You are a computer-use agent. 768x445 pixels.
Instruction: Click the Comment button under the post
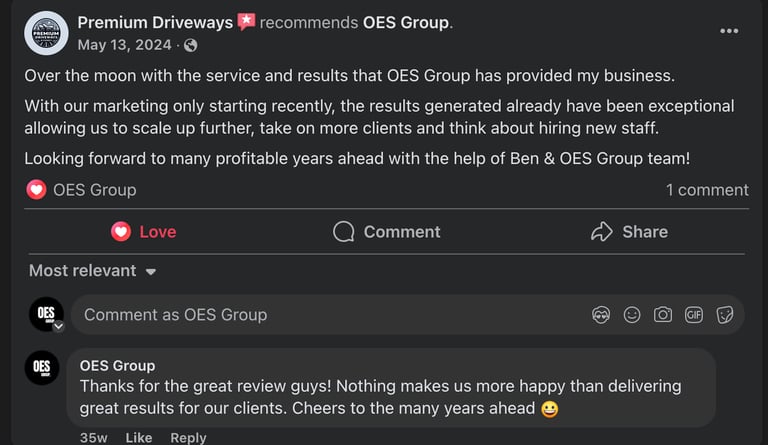387,232
